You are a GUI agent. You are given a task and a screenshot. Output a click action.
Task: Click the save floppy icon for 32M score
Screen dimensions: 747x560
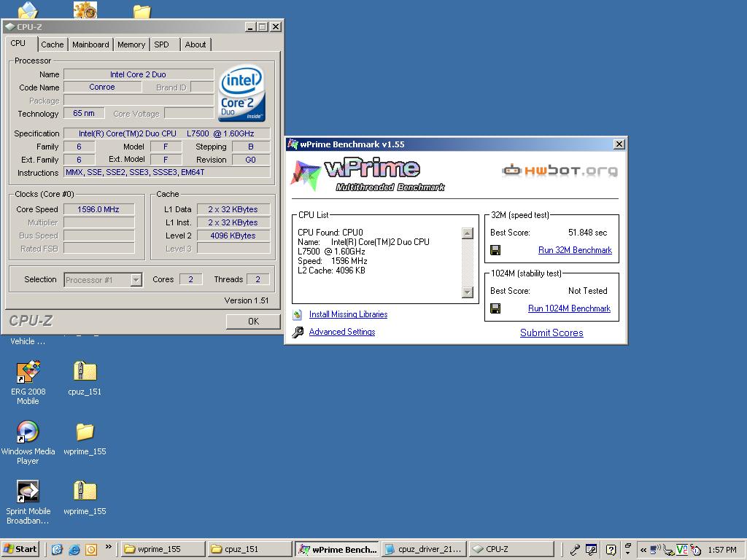(495, 251)
